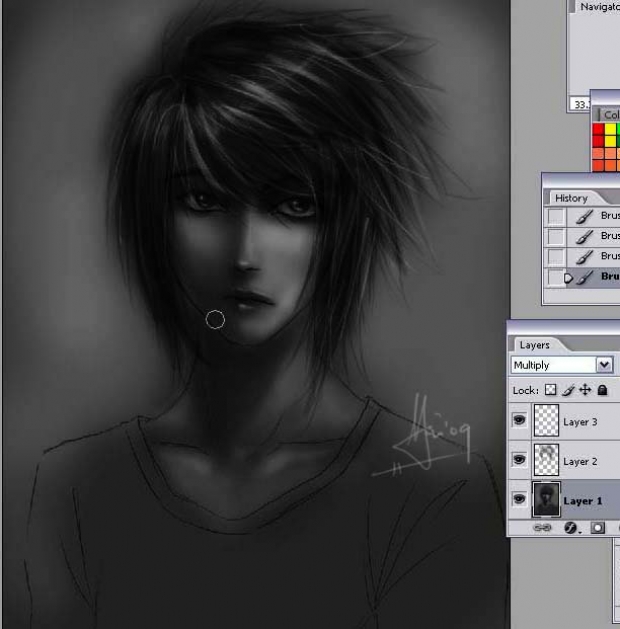Viewport: 620px width, 629px height.
Task: Switch to the History tab
Action: point(571,198)
